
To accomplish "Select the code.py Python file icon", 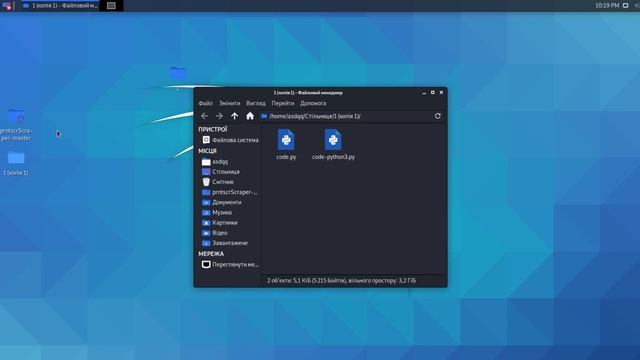I will point(286,140).
